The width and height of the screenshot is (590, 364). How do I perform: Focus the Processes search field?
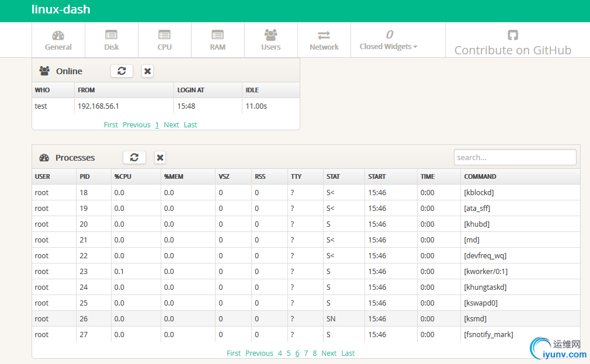click(x=515, y=157)
